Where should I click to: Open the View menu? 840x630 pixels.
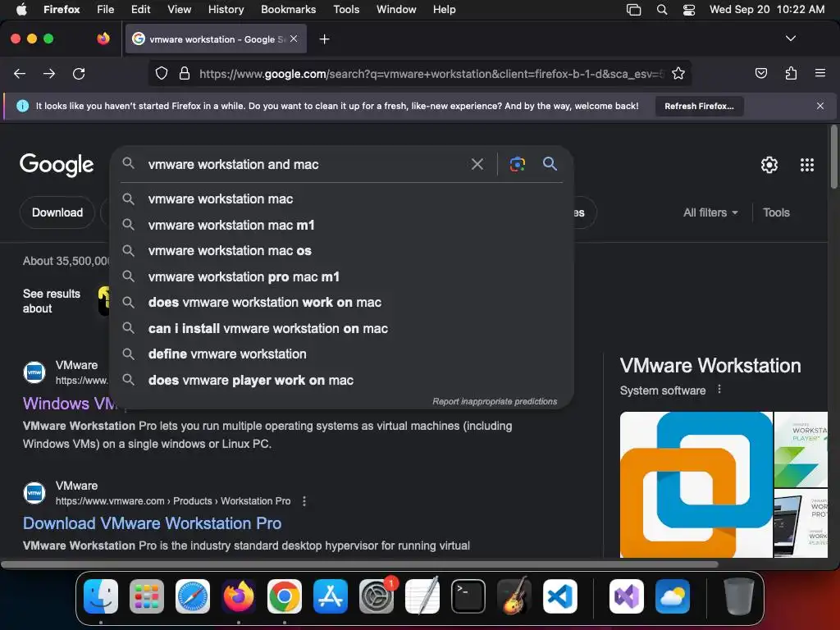coord(179,10)
